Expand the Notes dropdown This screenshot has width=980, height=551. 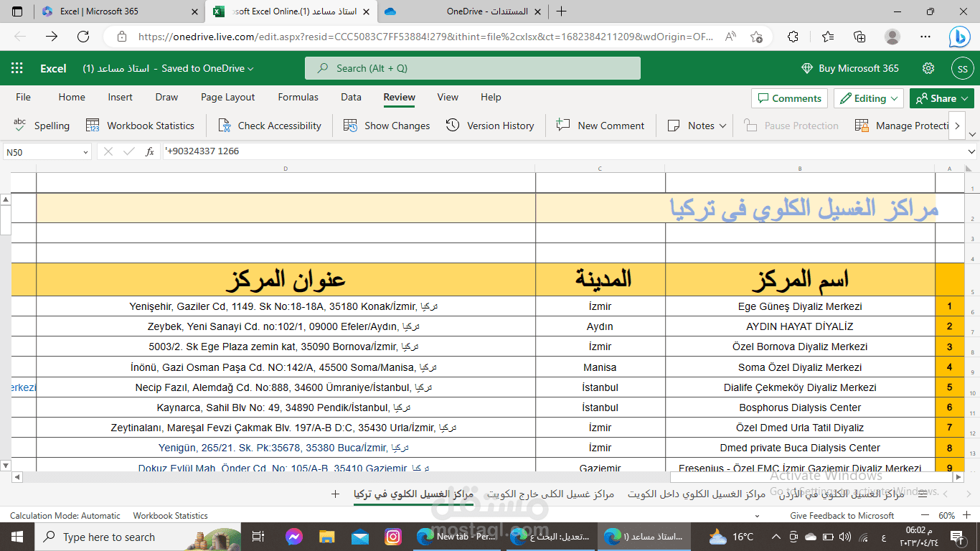[722, 126]
